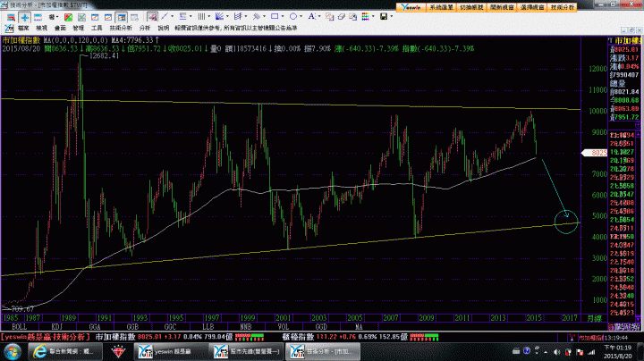
Task: Click the eraser tool icon
Action: (x=341, y=17)
